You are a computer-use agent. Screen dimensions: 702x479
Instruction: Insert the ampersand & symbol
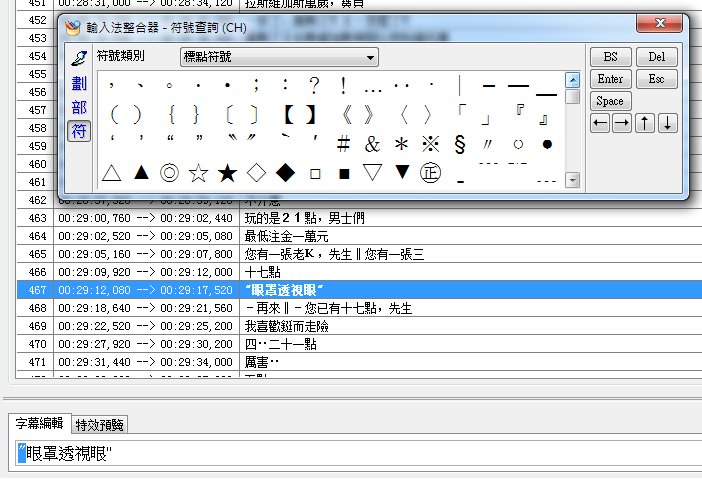click(x=372, y=144)
